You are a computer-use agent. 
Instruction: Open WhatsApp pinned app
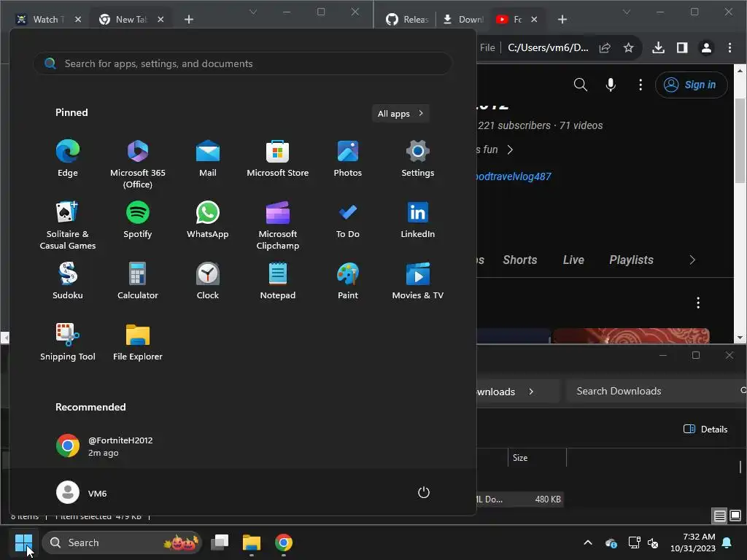coord(208,220)
